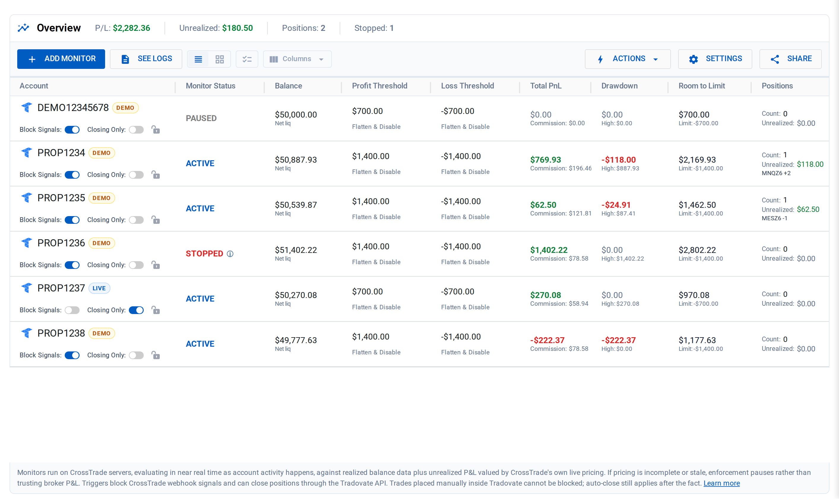Sort by the Room to Limit header
This screenshot has height=504, width=839.
coord(702,86)
